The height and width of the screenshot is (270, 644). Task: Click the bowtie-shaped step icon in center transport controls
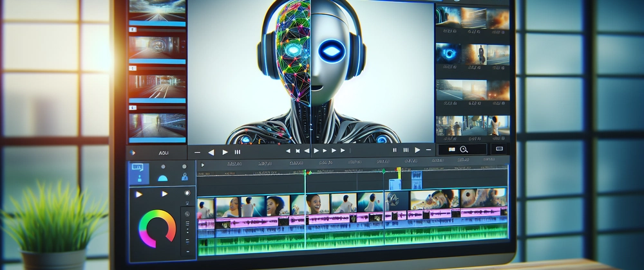coord(298,151)
